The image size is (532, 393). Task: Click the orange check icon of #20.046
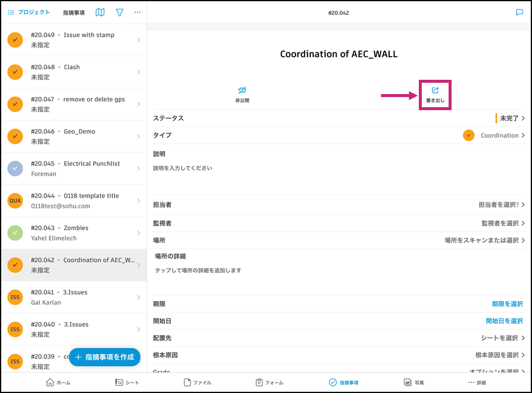click(15, 136)
